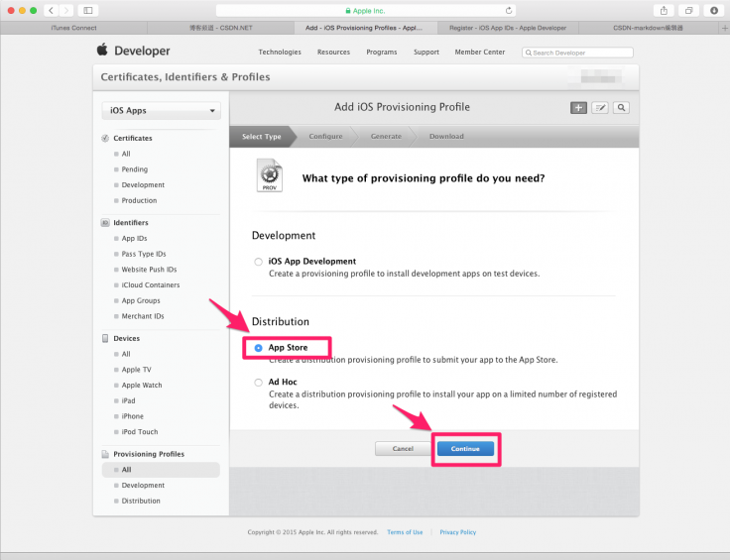730x560 pixels.
Task: Open the Privacy Policy link
Action: (x=457, y=532)
